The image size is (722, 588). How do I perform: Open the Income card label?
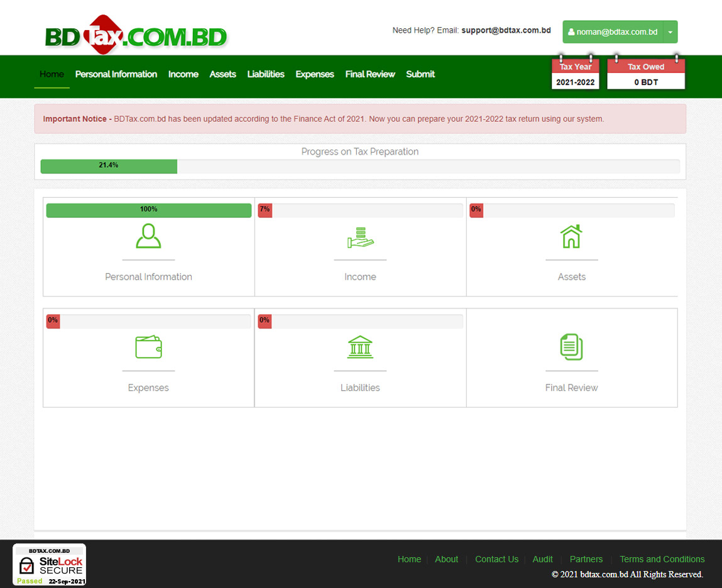tap(360, 277)
